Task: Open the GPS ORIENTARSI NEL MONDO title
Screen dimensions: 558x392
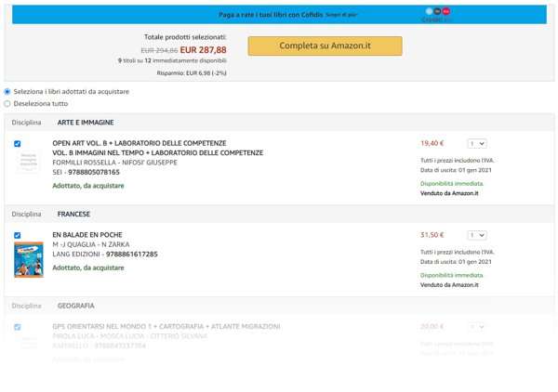Action: [x=166, y=327]
